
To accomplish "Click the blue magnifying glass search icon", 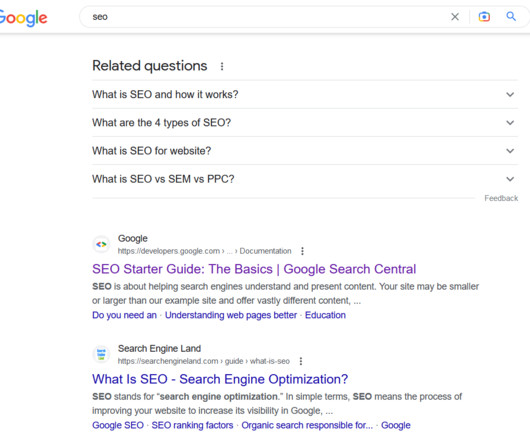I will pyautogui.click(x=511, y=16).
